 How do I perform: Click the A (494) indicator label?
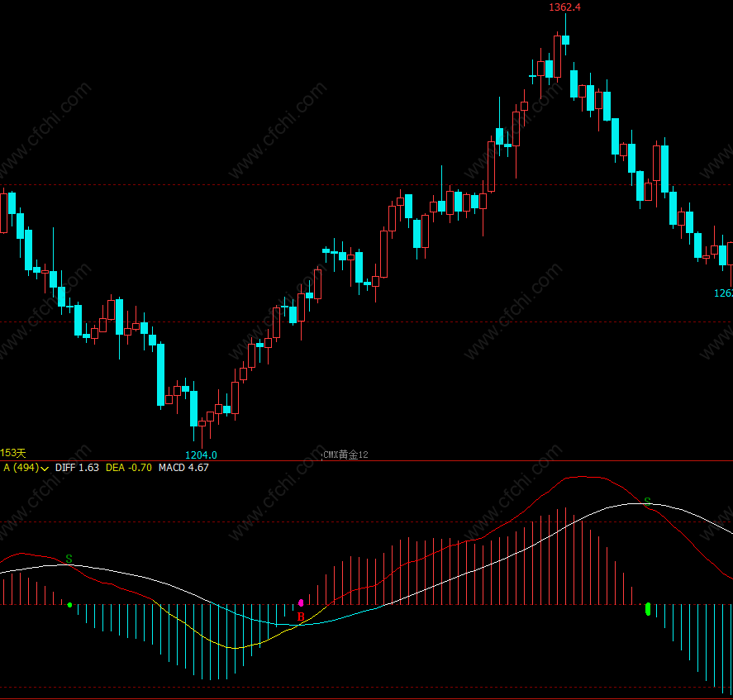point(21,468)
